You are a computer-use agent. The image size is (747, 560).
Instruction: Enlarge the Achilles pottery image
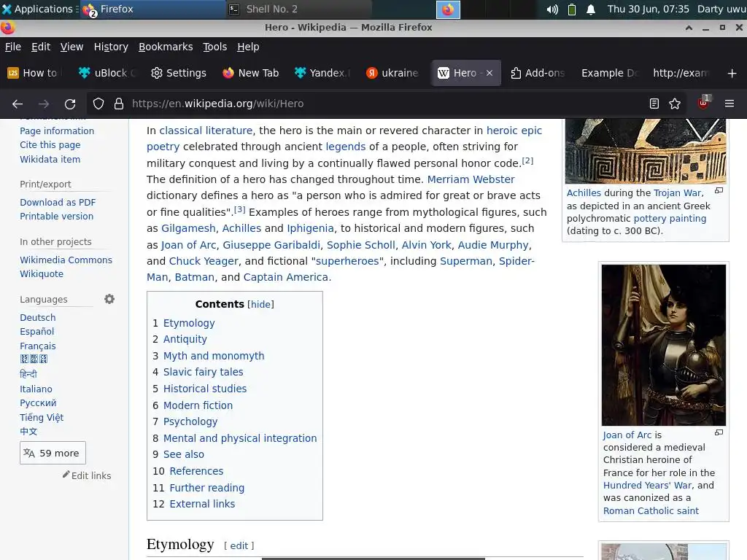pos(719,191)
